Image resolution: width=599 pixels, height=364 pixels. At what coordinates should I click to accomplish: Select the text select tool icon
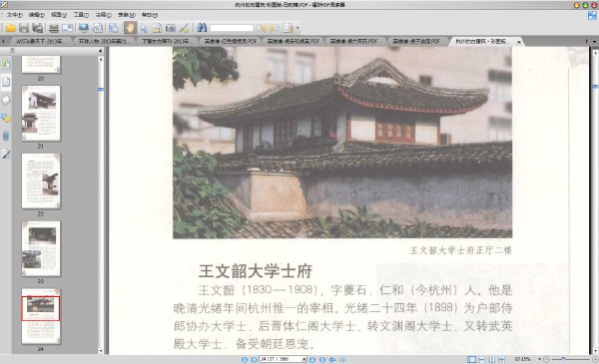157,28
